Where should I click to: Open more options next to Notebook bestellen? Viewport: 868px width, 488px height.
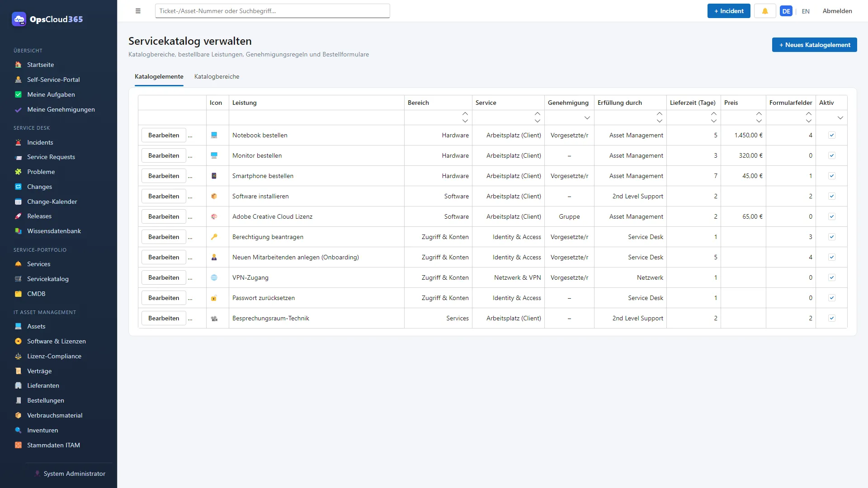(190, 136)
